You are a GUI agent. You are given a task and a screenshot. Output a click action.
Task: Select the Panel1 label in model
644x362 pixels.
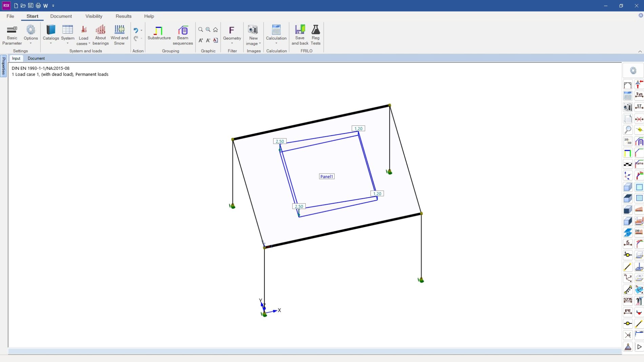[x=327, y=177]
